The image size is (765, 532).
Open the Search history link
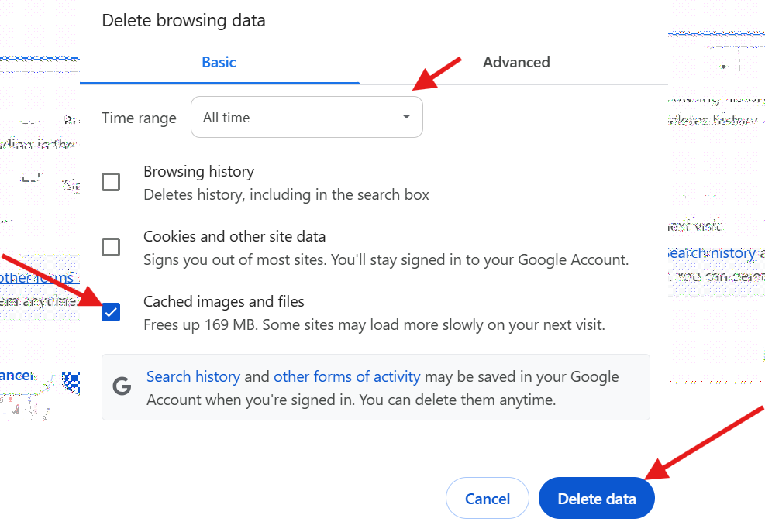pyautogui.click(x=193, y=376)
